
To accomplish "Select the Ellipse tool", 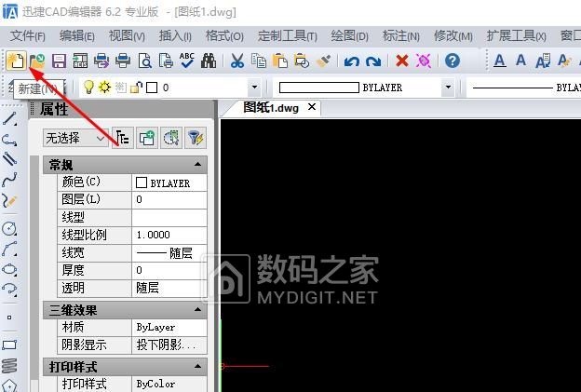I will pyautogui.click(x=9, y=269).
